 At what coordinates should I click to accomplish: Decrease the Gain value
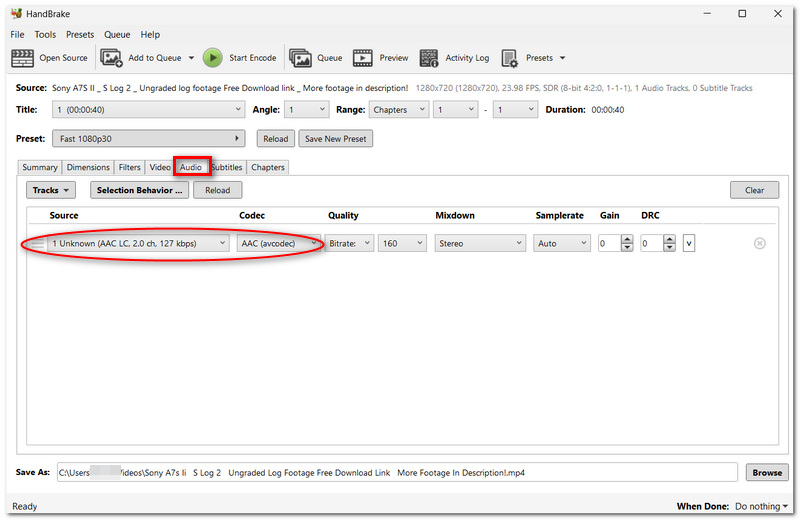(627, 247)
